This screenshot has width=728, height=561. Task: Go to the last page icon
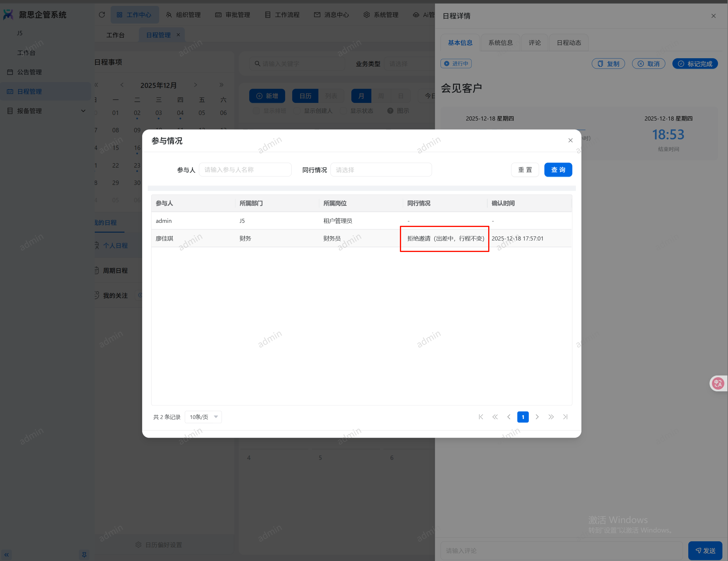[x=565, y=417]
